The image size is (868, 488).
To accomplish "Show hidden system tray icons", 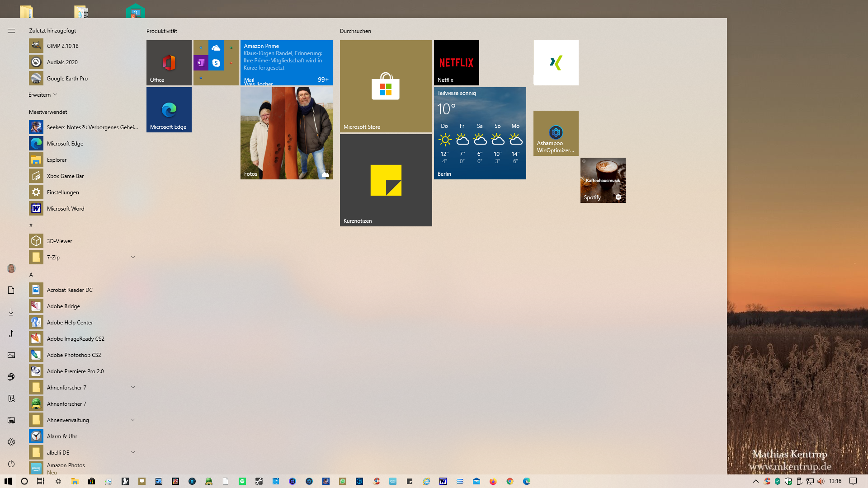I will (755, 481).
